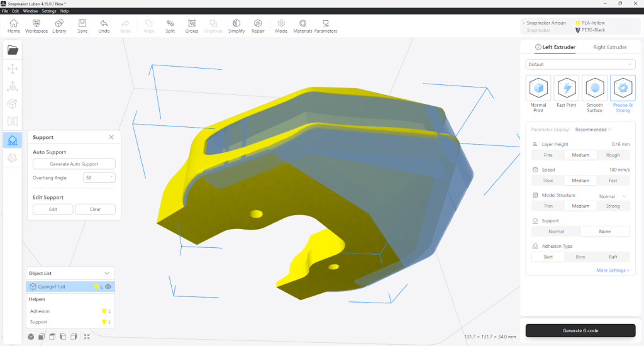Collapse the Object List panel
Screen dimensions: 644x346
[x=107, y=273]
